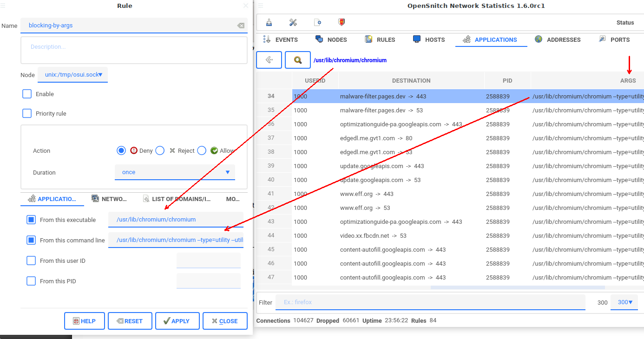
Task: Check the Priority rule checkbox
Action: 27,113
